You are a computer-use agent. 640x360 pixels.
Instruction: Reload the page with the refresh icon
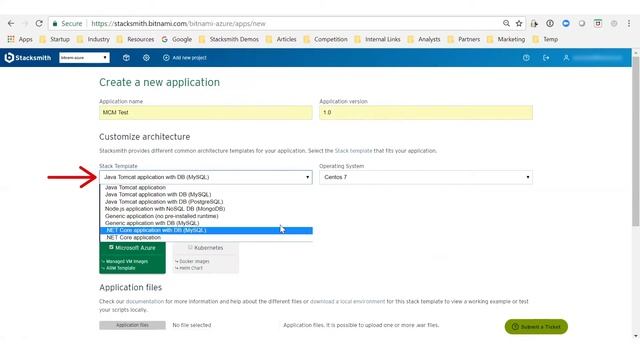[39, 24]
